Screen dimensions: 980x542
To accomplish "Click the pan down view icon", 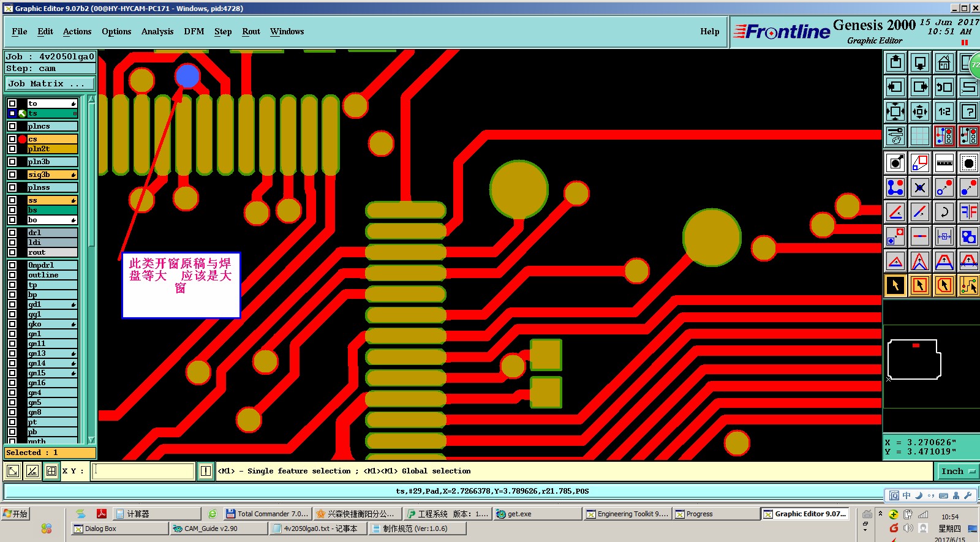I will 920,62.
